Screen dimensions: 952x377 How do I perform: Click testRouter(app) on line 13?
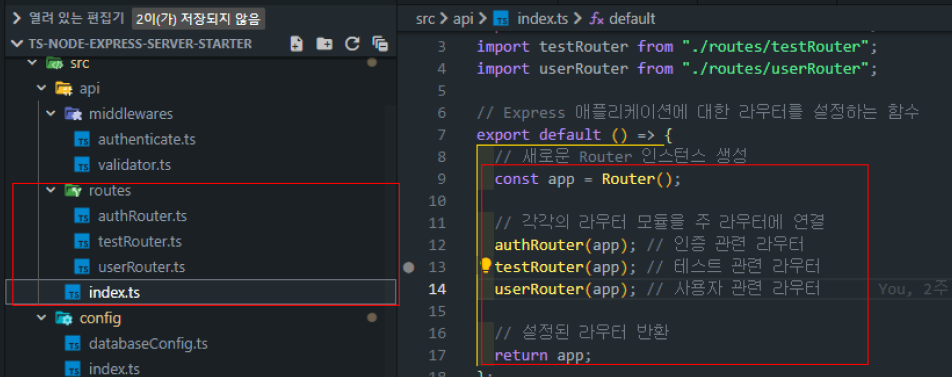click(x=562, y=267)
